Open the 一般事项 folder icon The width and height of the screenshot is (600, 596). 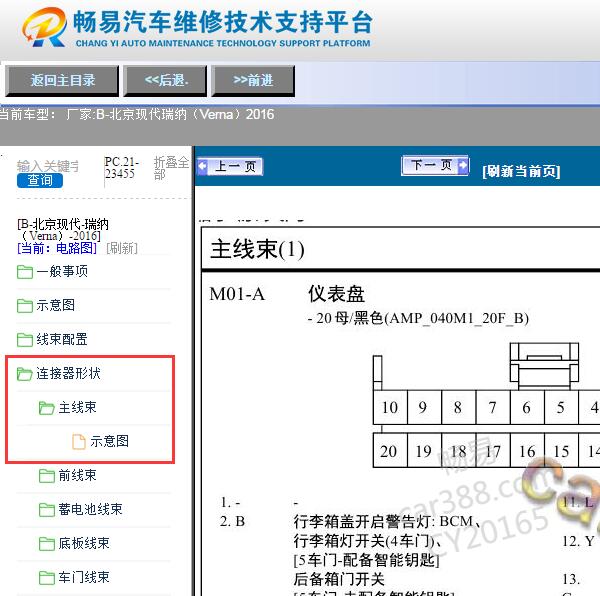pyautogui.click(x=25, y=272)
